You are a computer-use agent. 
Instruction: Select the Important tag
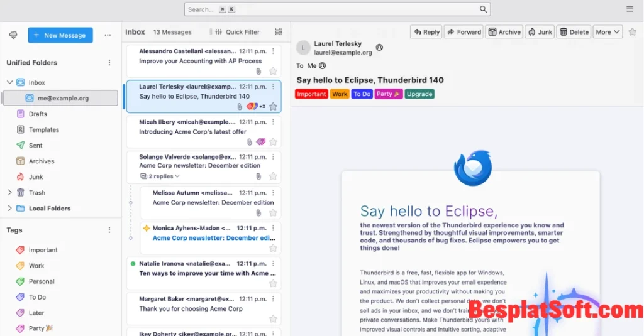coord(43,250)
